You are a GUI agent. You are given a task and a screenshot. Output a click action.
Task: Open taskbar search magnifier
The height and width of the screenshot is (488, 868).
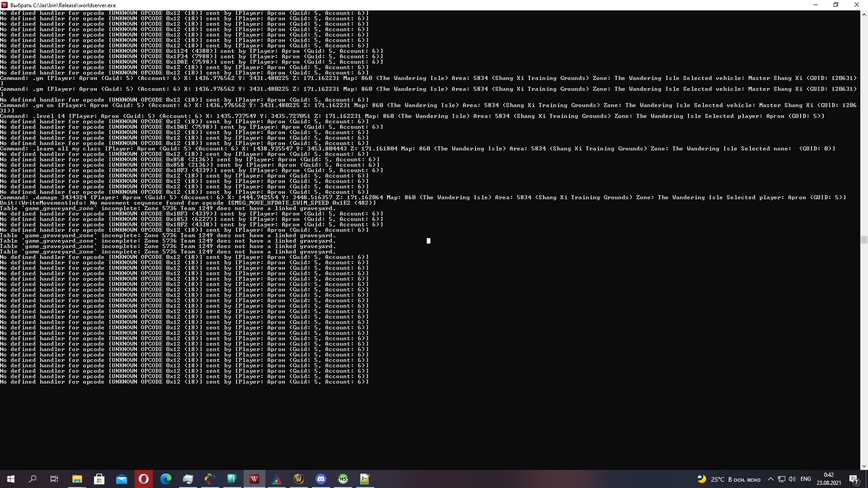point(33,479)
